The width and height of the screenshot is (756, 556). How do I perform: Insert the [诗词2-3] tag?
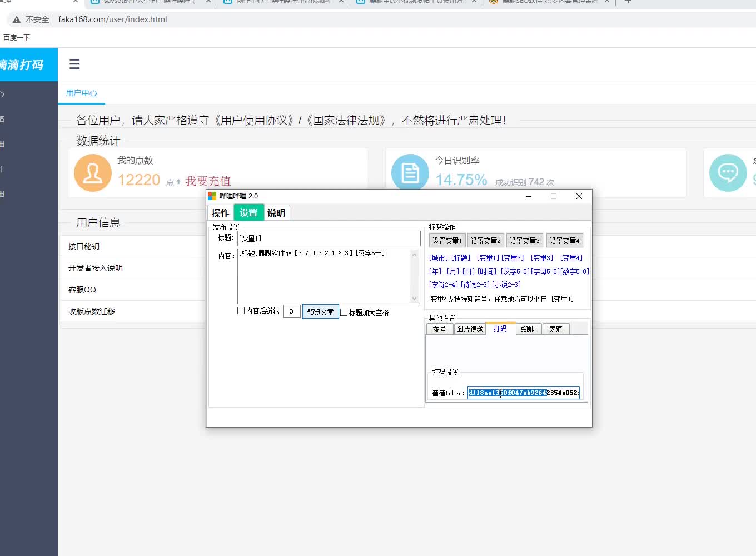click(475, 285)
